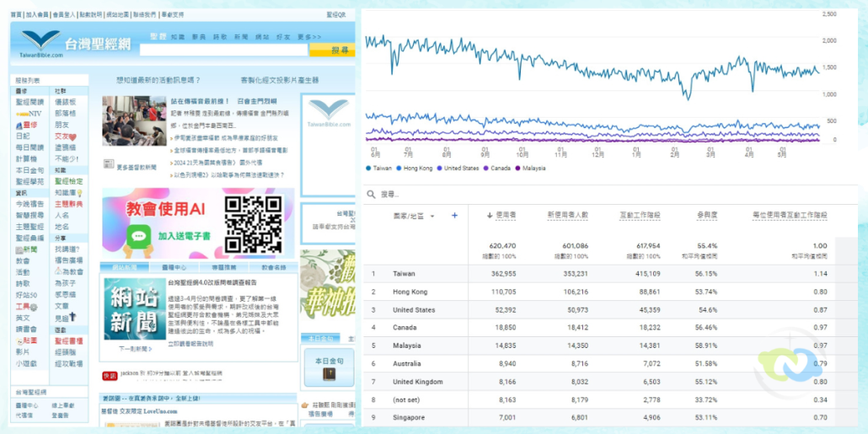
Task: Click the Taiwan legend dot in the chart
Action: click(x=368, y=168)
